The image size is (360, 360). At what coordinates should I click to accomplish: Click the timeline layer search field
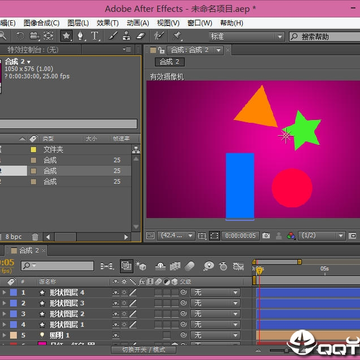tap(57, 266)
